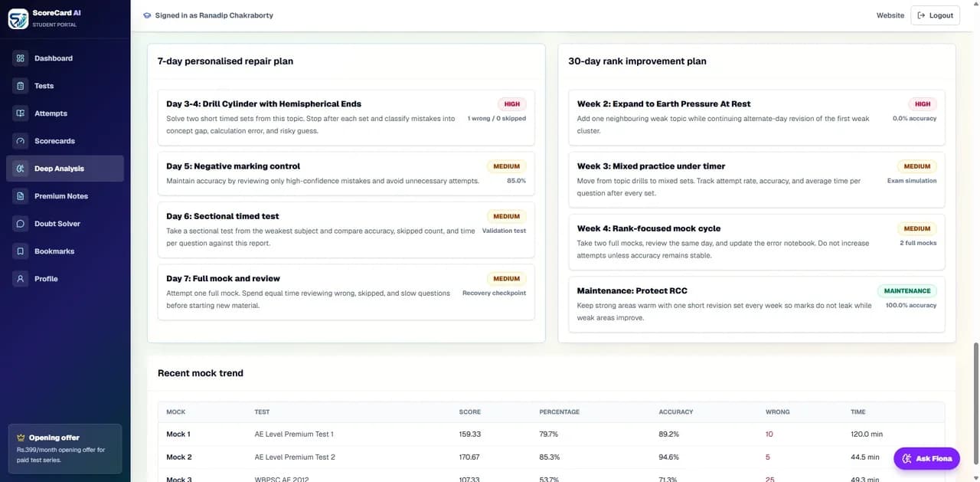
Task: Select Deep Analysis in the sidebar
Action: (65, 169)
